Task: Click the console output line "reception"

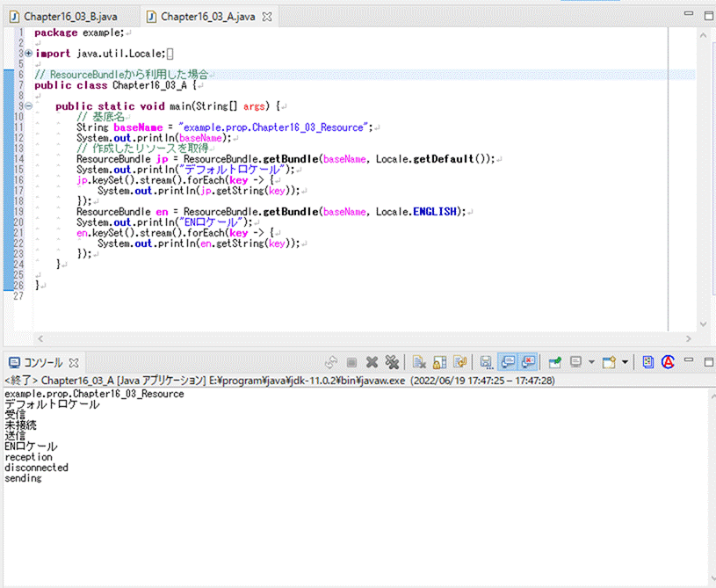Action: click(28, 457)
